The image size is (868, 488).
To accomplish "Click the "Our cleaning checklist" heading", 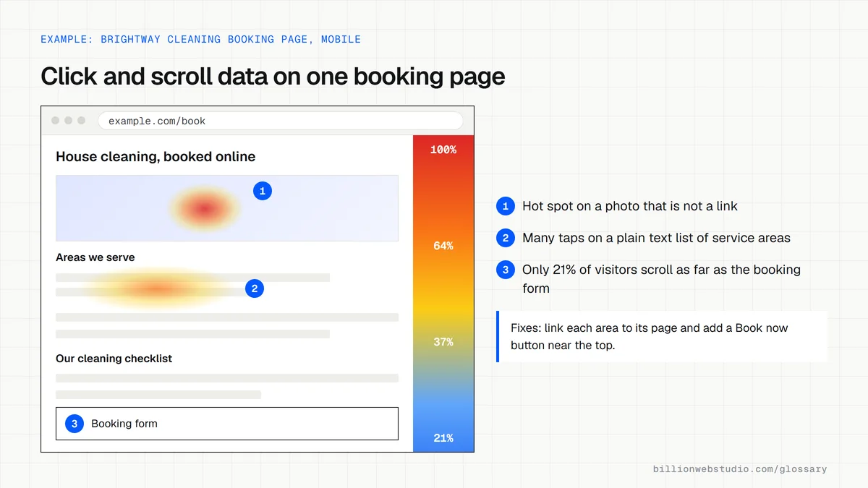I will coord(114,359).
